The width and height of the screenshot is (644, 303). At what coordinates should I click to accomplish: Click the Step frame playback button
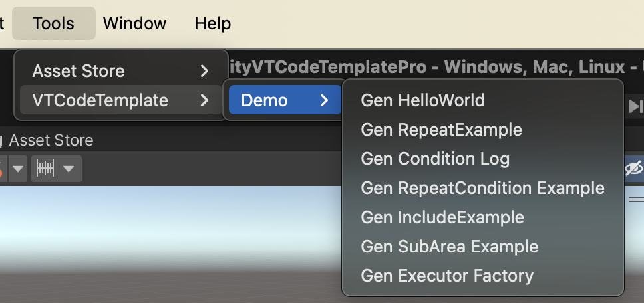pos(636,106)
